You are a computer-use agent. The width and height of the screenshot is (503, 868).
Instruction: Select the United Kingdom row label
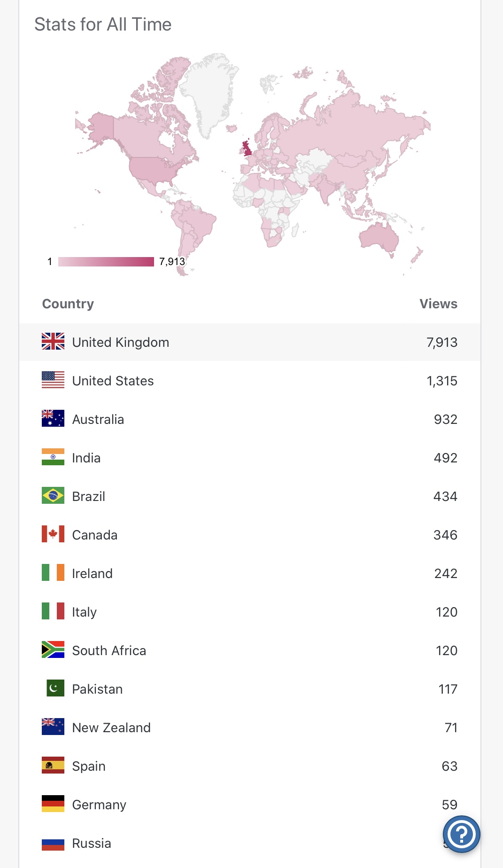click(x=121, y=342)
